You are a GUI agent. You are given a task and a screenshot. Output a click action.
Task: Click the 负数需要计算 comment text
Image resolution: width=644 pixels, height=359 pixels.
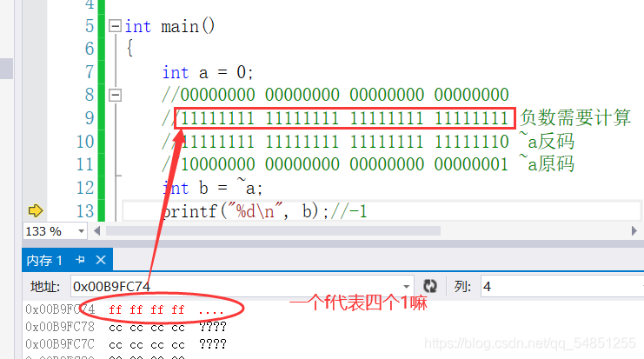575,117
